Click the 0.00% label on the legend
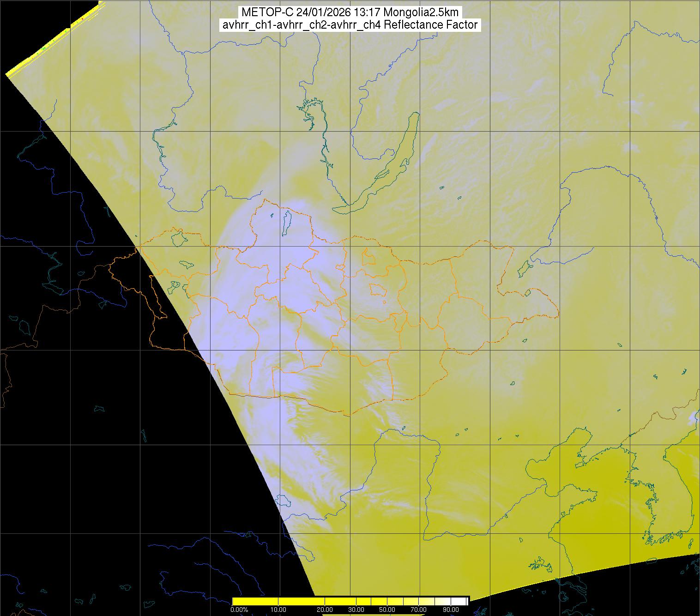 coord(239,610)
